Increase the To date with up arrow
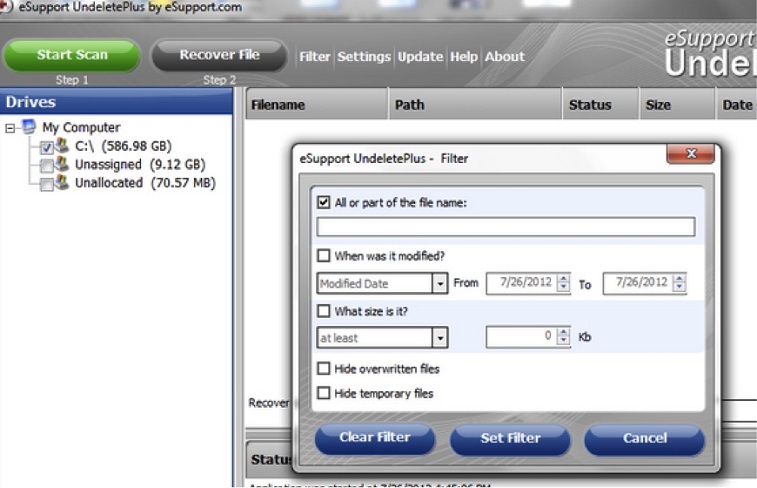 tap(679, 279)
